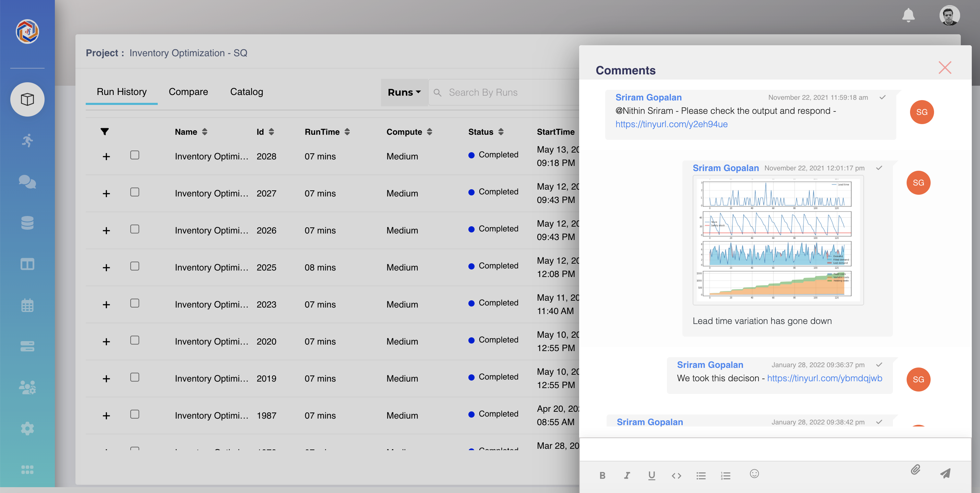Open the Runs dropdown
980x493 pixels.
click(404, 93)
